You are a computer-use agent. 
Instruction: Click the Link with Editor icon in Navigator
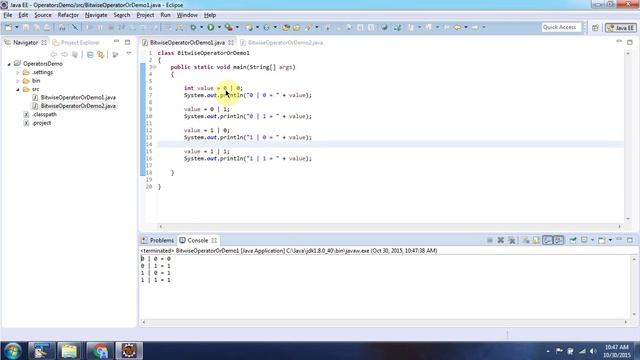coord(100,54)
